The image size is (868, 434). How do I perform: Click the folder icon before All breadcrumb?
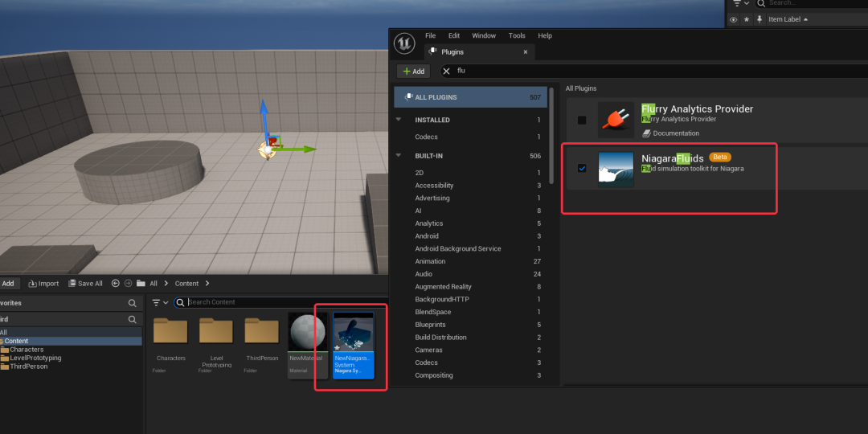[141, 284]
